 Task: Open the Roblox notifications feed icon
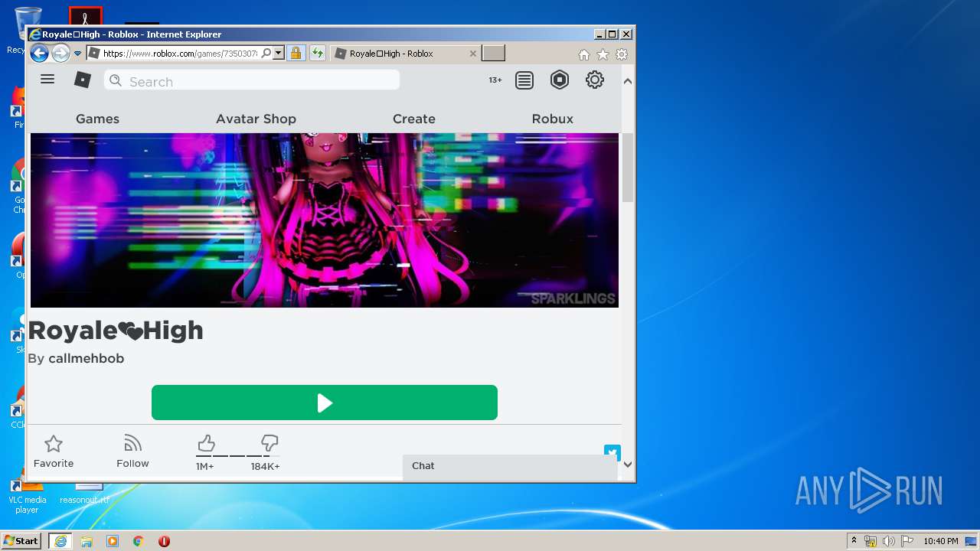(x=524, y=80)
